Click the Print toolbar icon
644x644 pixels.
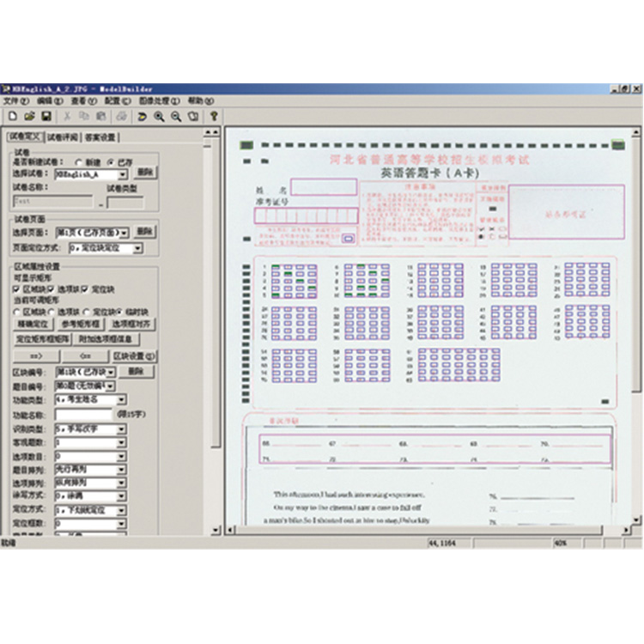pyautogui.click(x=121, y=116)
